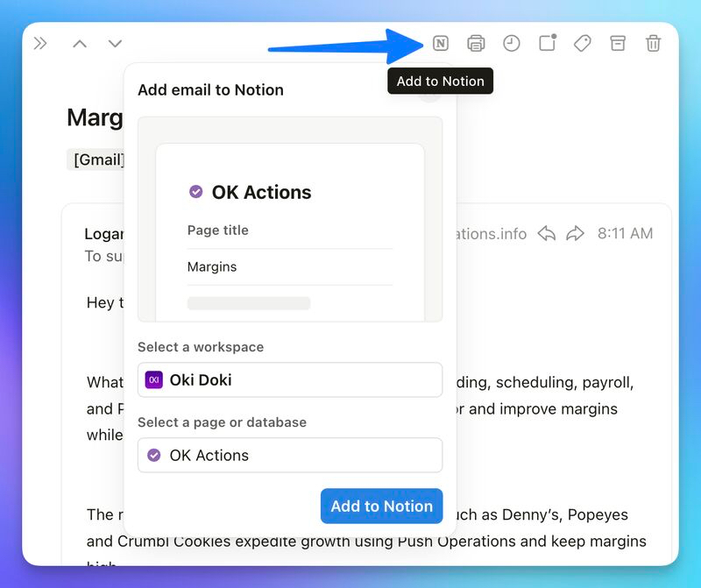Mark email unread with square-dot icon
The image size is (701, 588).
tap(547, 43)
